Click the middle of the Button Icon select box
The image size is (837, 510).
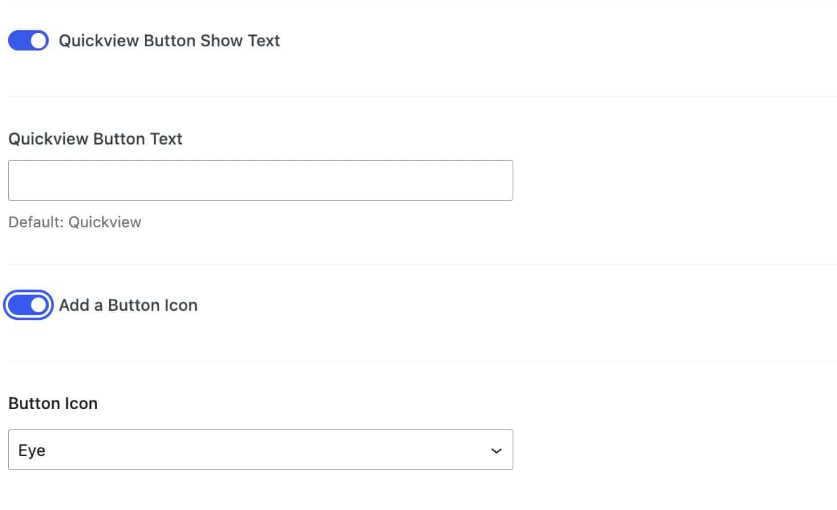pyautogui.click(x=260, y=450)
